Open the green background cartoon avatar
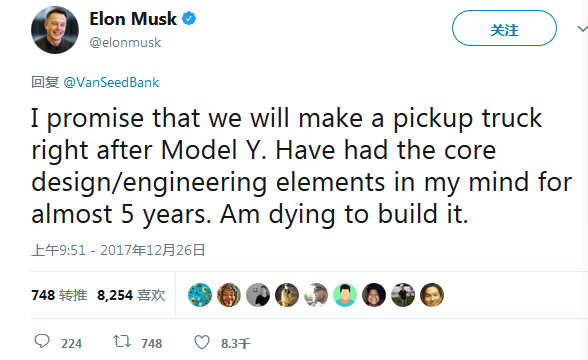588x360 pixels. 345,295
